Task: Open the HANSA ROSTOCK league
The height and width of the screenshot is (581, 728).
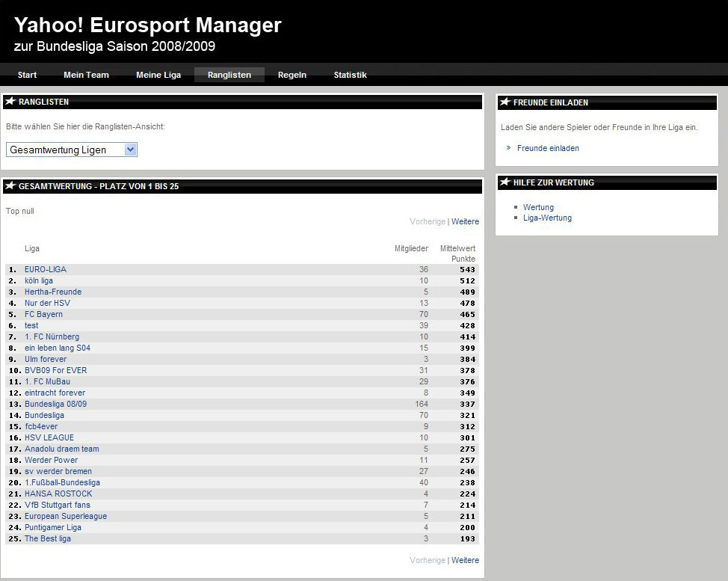Action: (58, 494)
